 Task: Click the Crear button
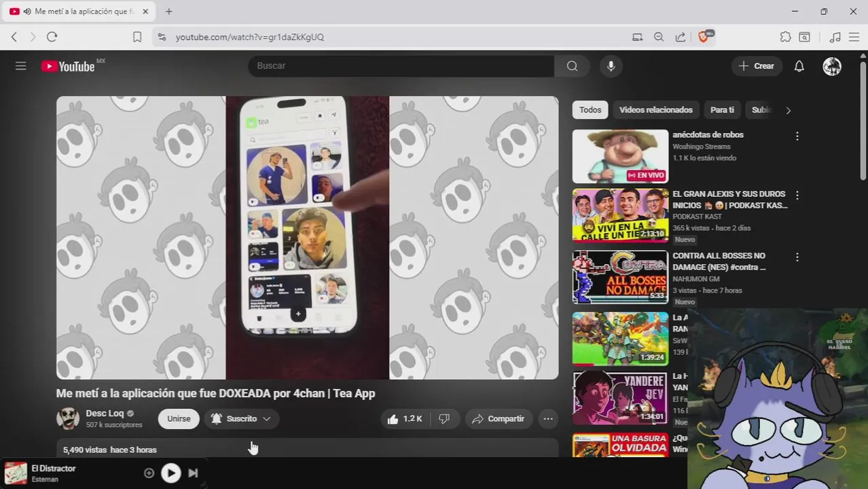point(757,66)
